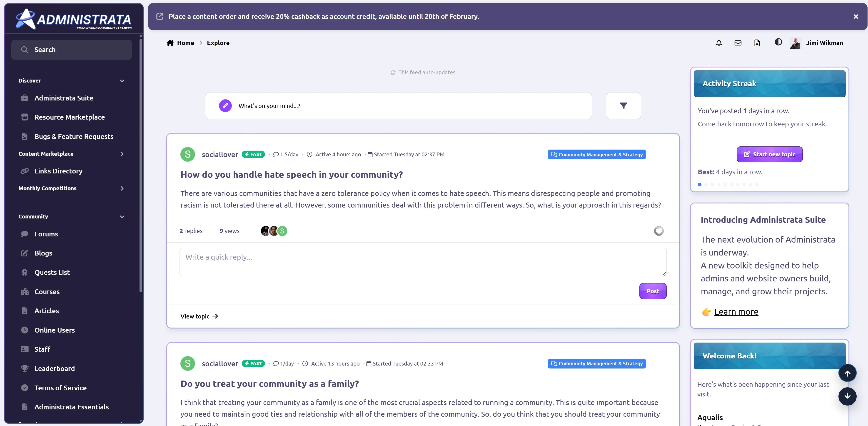This screenshot has height=426, width=868.
Task: Toggle the heart reaction on the hate speech topic
Action: [x=659, y=231]
